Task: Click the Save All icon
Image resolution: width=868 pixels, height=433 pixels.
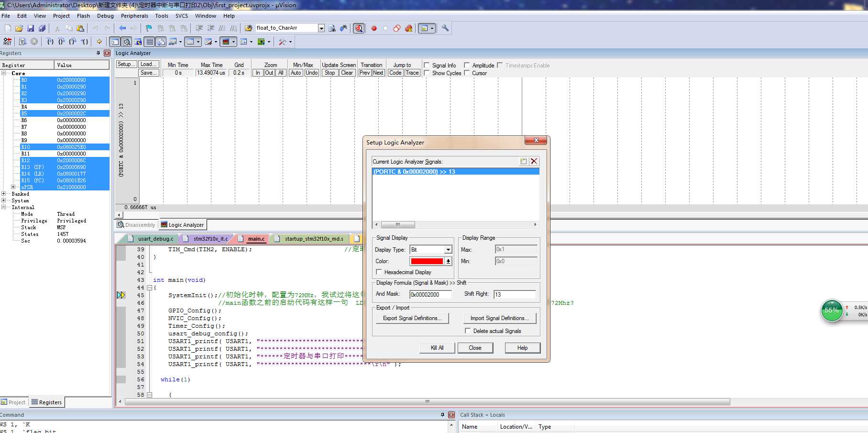Action: pos(42,28)
